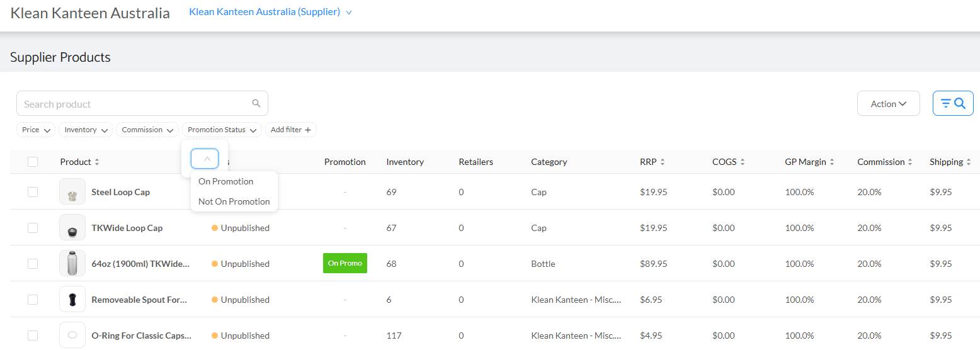Sort by RRP column arrows

click(x=663, y=162)
